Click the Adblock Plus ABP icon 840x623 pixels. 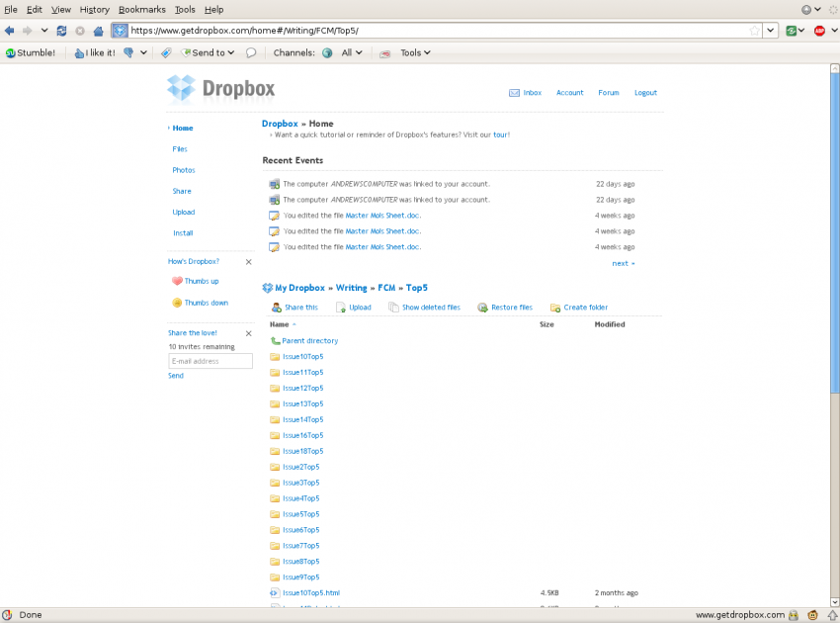pos(819,31)
